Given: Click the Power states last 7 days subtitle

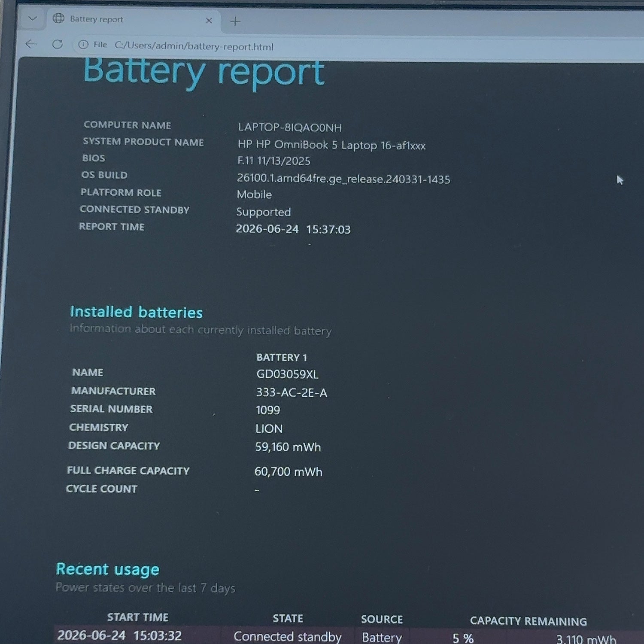Looking at the screenshot, I should [x=145, y=587].
